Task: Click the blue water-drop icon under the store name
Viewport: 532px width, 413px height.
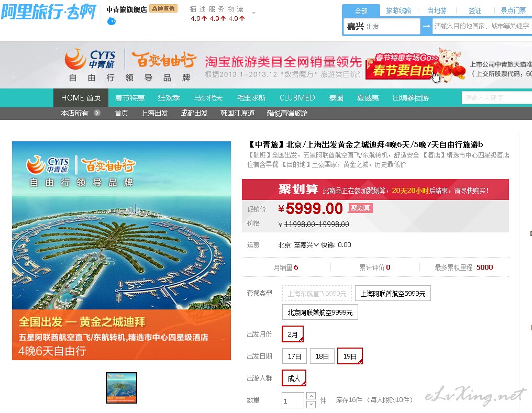Action: (x=112, y=21)
